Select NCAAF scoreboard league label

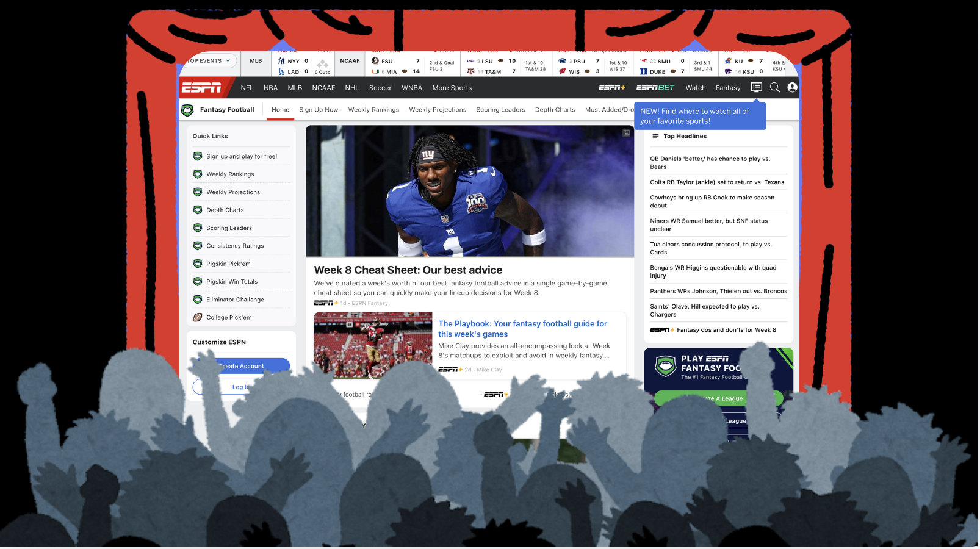pyautogui.click(x=350, y=61)
